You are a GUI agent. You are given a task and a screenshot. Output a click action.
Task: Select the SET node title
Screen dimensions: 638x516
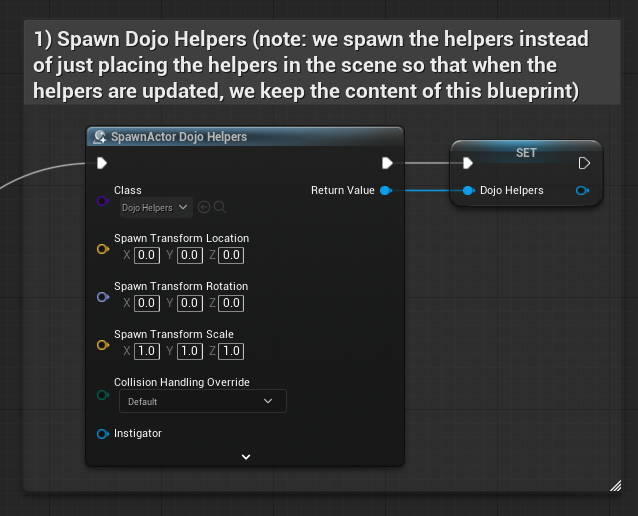click(x=526, y=153)
